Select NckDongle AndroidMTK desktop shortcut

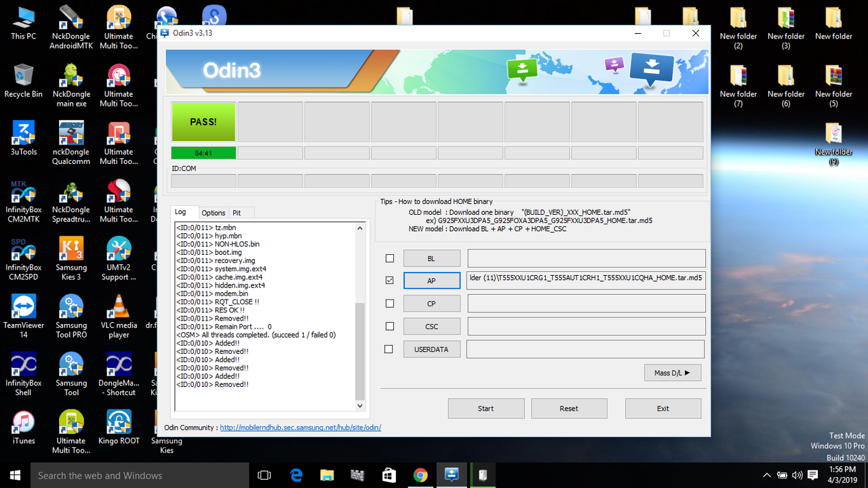point(71,27)
